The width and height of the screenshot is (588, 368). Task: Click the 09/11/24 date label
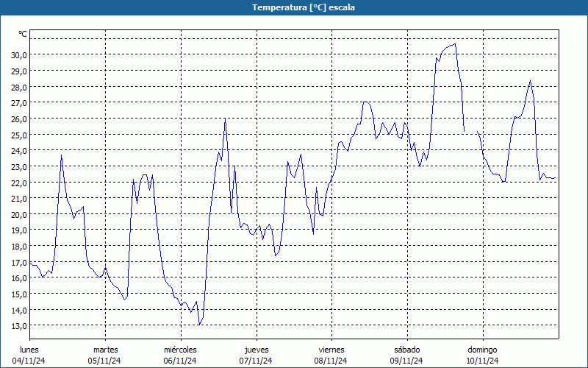[406, 361]
